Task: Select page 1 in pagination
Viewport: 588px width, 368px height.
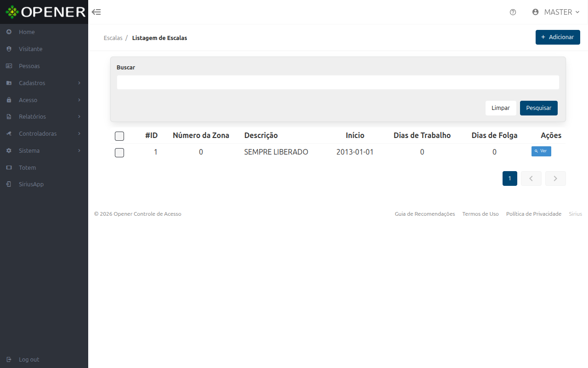Action: click(x=510, y=178)
